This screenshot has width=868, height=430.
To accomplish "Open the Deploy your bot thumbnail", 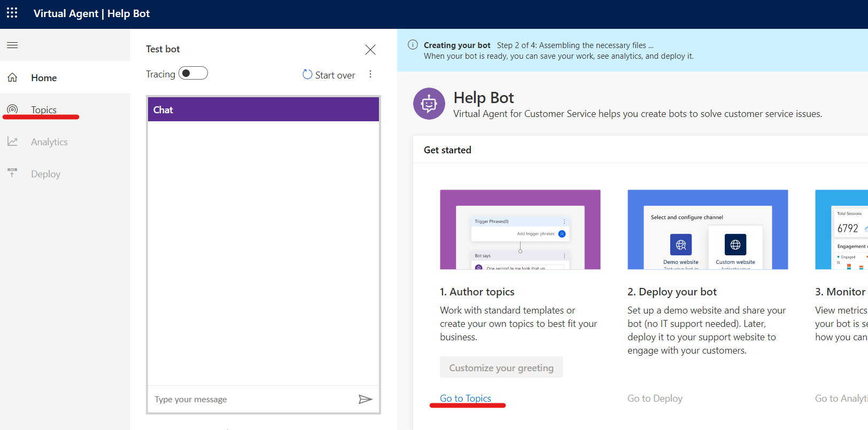I will point(708,230).
